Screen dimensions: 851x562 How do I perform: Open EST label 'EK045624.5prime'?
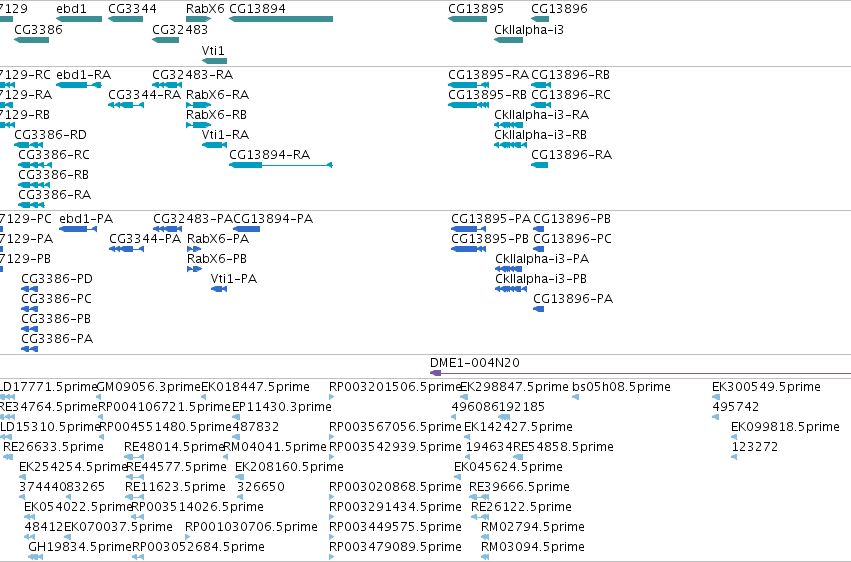[508, 467]
